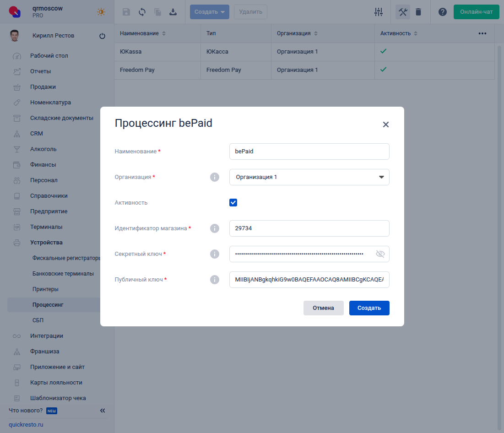The width and height of the screenshot is (504, 433).
Task: Click the Отчеты chart icon
Action: point(17,71)
